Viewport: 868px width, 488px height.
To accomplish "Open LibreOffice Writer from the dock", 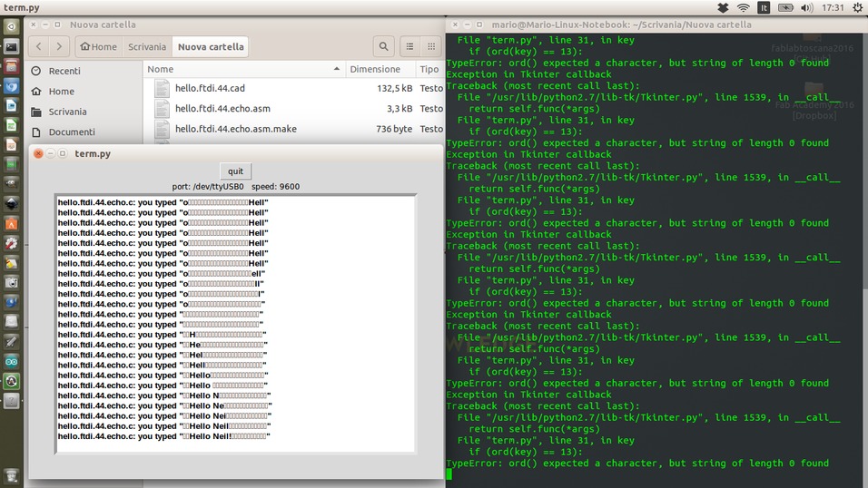I will pyautogui.click(x=12, y=106).
